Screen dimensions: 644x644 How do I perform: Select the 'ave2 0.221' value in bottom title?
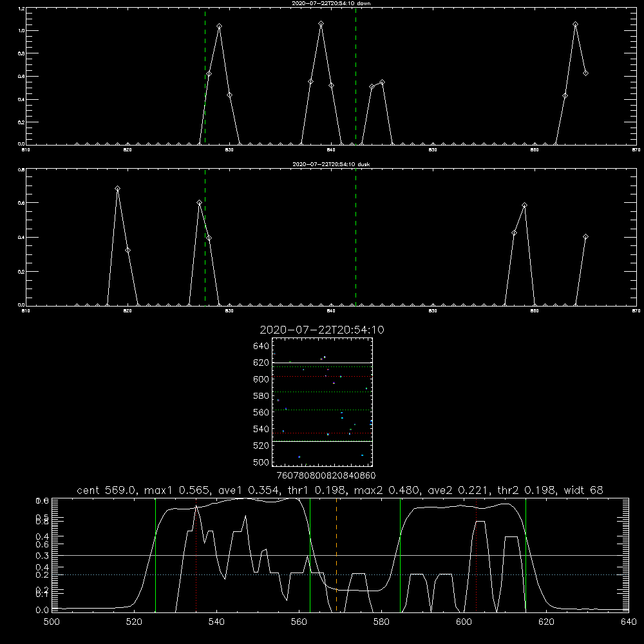457,490
